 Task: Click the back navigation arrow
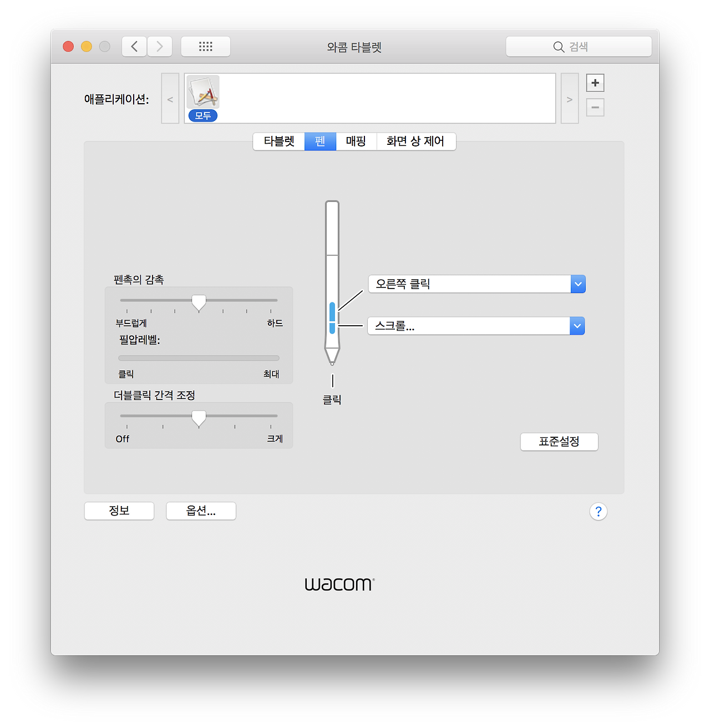coord(134,46)
